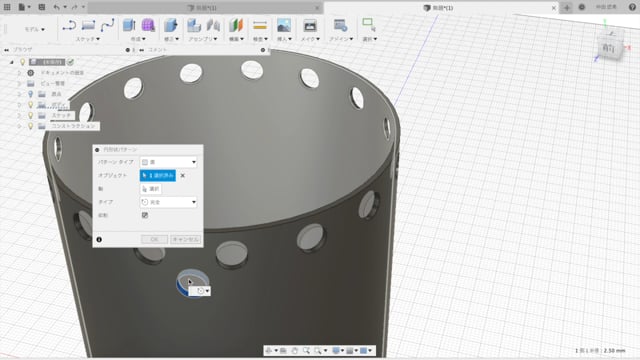
Task: Click the Select window-selection icon
Action: [x=369, y=24]
